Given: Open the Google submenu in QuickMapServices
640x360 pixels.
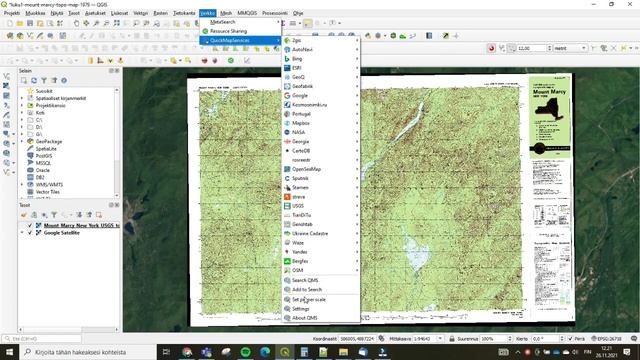Looking at the screenshot, I should (321, 96).
